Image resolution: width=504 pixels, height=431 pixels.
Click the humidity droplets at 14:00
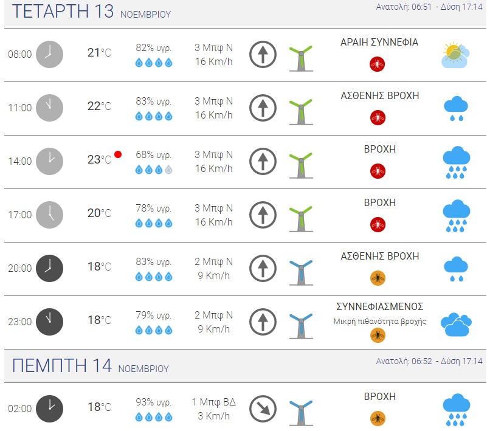(154, 170)
